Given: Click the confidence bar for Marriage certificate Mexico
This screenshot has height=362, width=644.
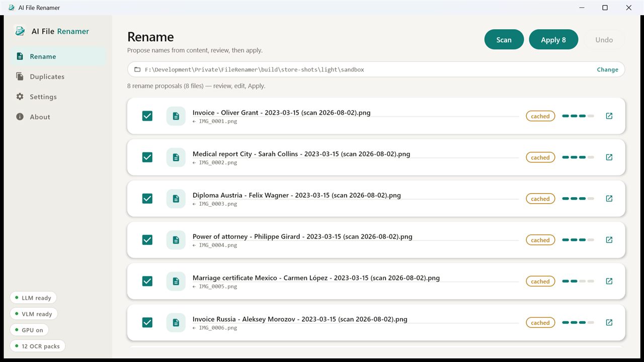Looking at the screenshot, I should [x=578, y=281].
